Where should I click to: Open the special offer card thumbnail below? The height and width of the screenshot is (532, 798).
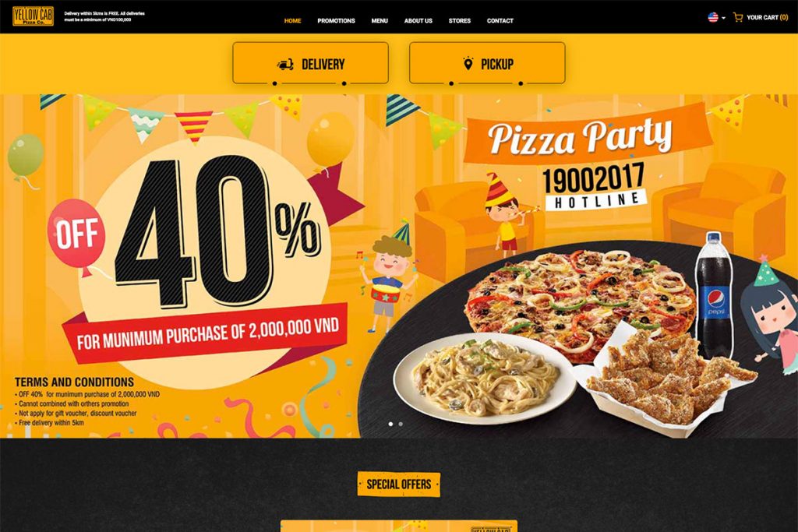pyautogui.click(x=399, y=526)
